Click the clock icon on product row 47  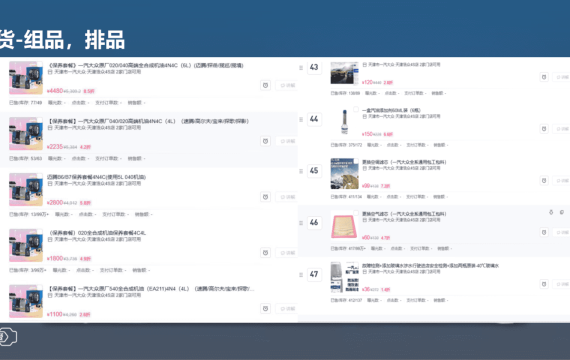click(x=544, y=284)
